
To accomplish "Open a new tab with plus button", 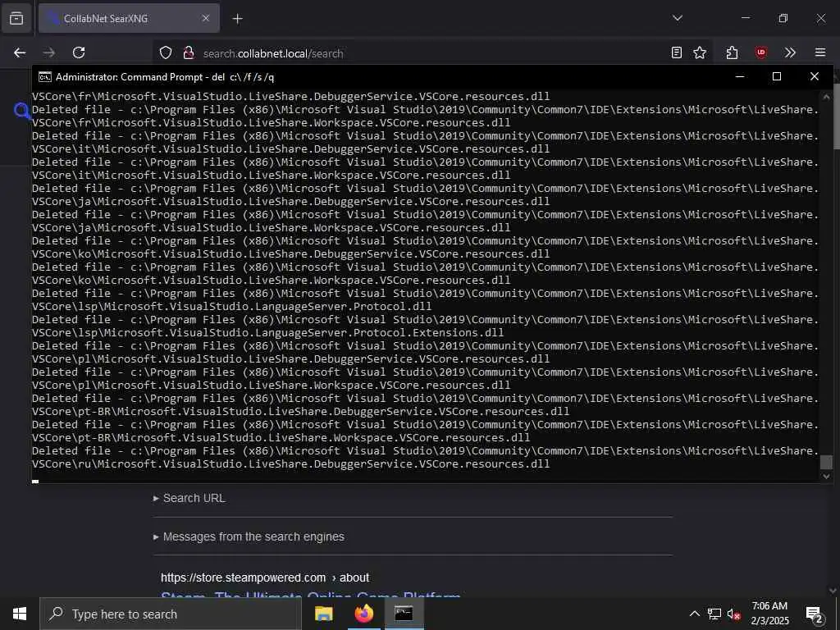I will [x=237, y=19].
